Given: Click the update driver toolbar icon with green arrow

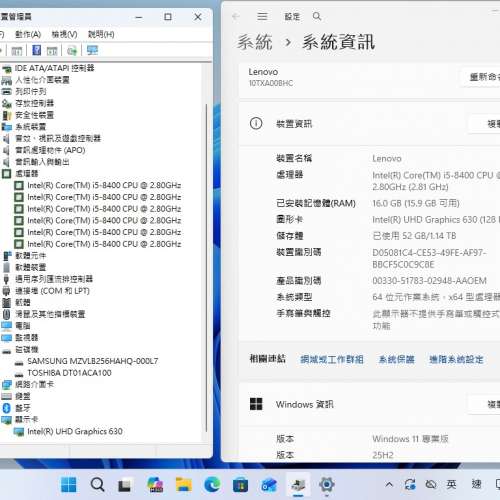Looking at the screenshot, I should (x=72, y=51).
